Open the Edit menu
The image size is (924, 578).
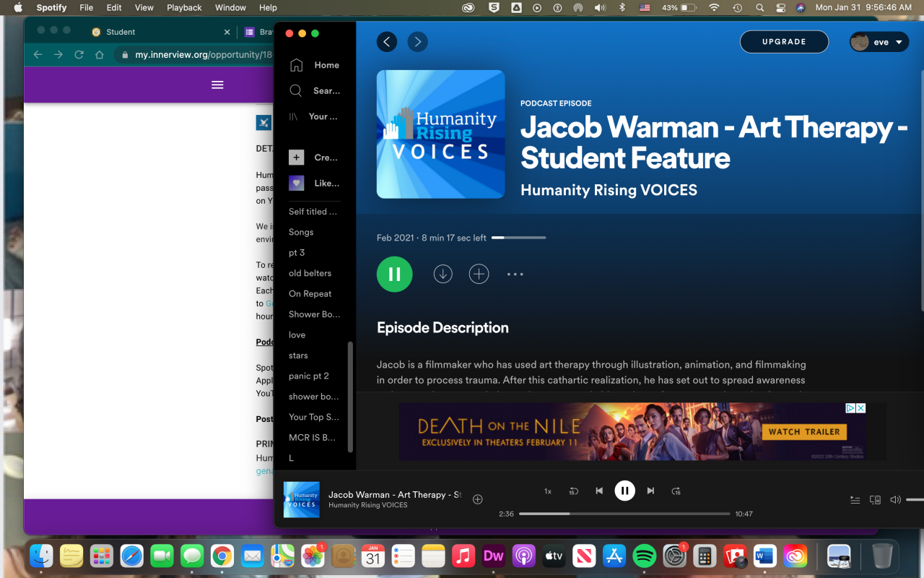(114, 8)
